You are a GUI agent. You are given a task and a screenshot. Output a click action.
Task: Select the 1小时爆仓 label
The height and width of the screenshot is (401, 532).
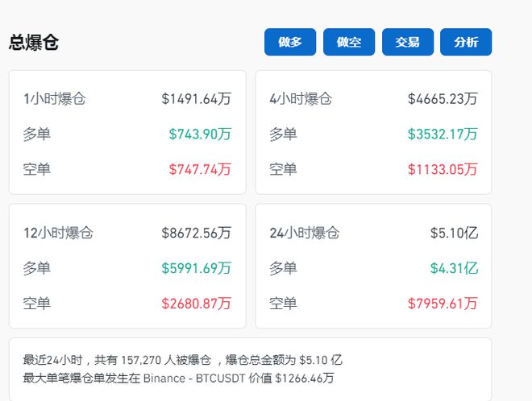tap(54, 99)
